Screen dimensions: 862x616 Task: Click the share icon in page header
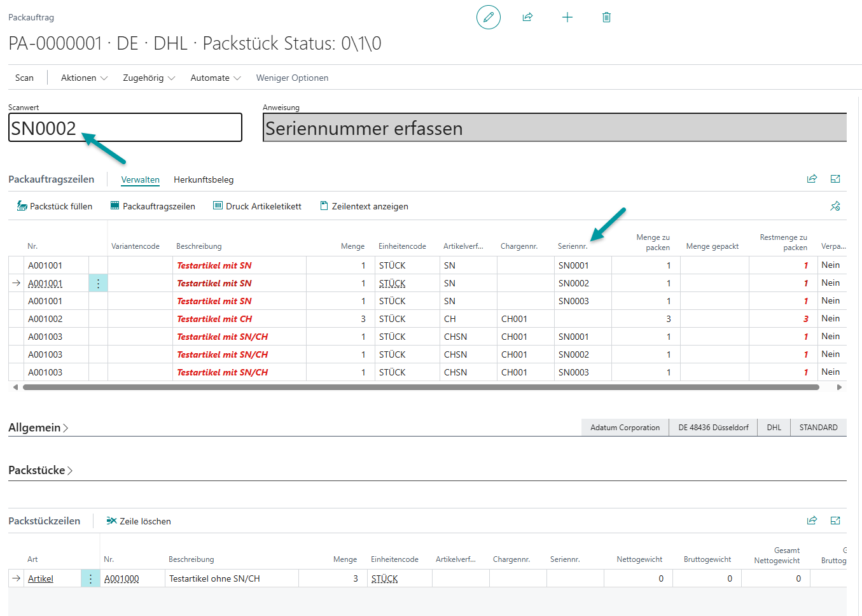pos(527,17)
